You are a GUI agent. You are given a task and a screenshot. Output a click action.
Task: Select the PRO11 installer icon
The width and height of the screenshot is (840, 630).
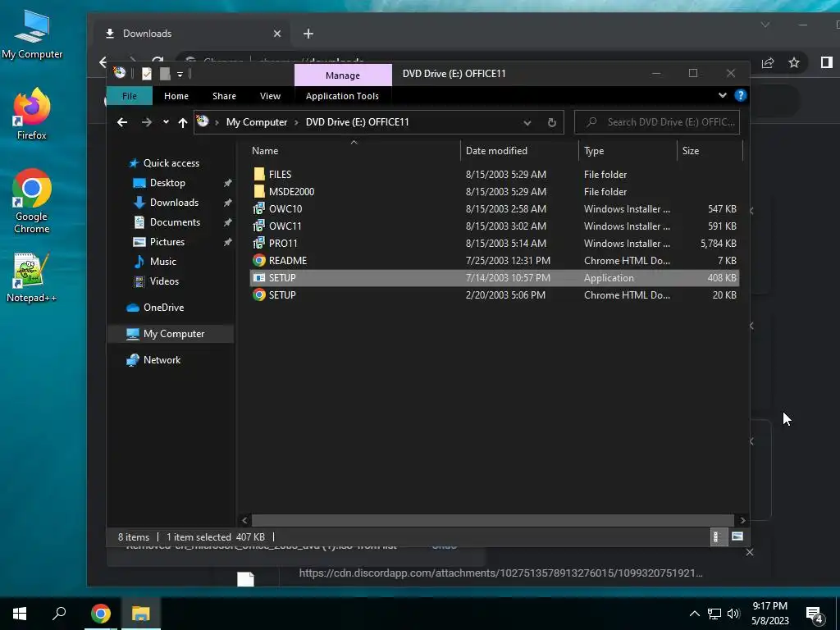[x=259, y=243]
